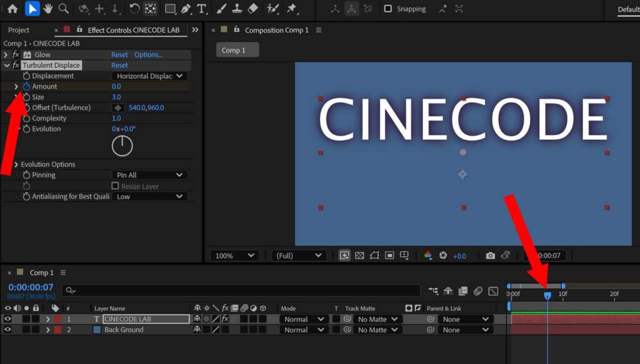Click the Home icon in toolbar
This screenshot has height=364, width=640.
point(12,9)
